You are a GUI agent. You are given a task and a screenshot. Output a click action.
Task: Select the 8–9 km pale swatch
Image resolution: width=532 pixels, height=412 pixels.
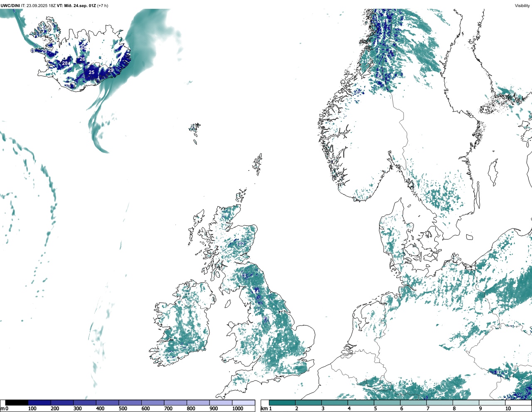coord(465,403)
